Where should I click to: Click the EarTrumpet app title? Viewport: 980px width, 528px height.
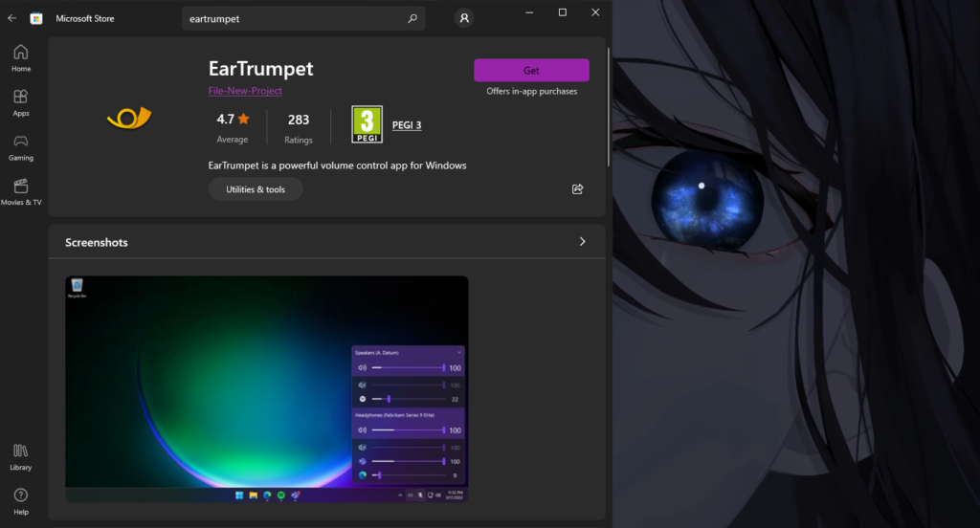(260, 68)
